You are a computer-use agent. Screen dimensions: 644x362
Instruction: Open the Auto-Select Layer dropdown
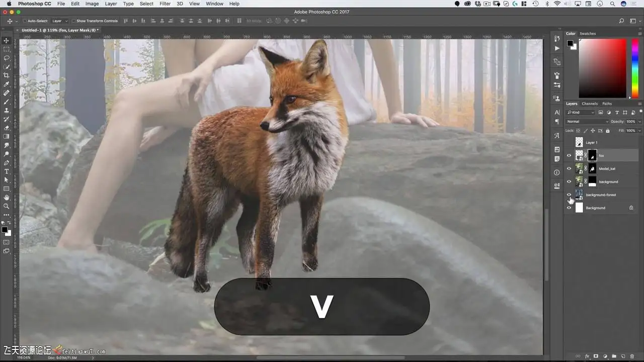[59, 21]
